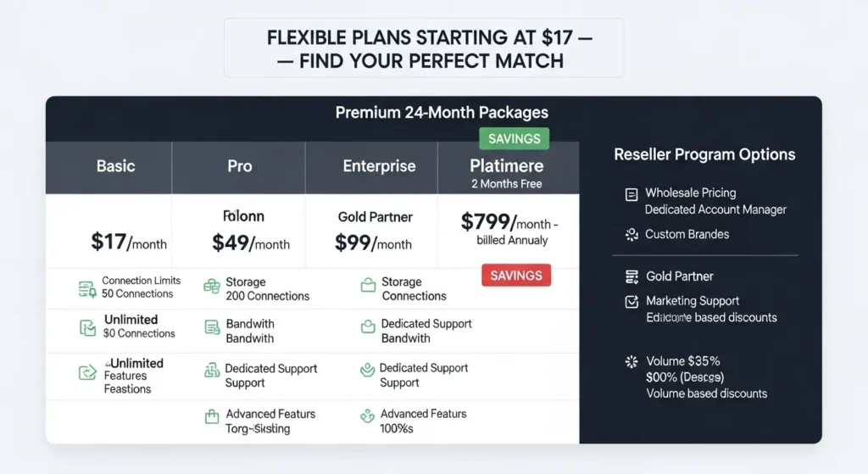
Task: Click the Advanced Featurs icon beside 100%s
Action: [x=367, y=415]
